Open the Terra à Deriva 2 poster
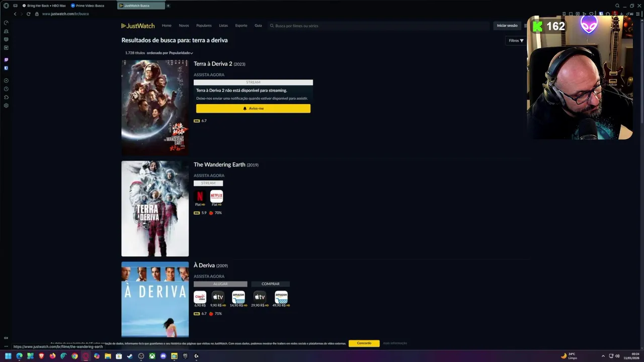 [x=155, y=108]
